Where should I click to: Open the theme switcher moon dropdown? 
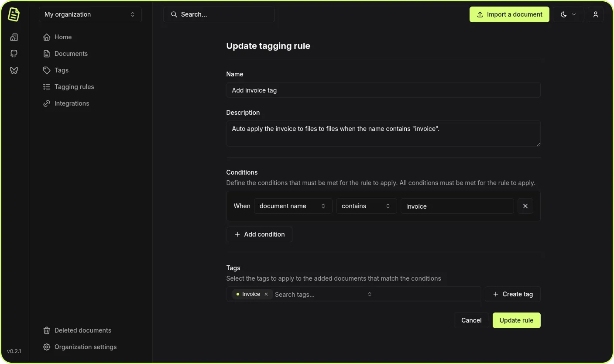click(x=568, y=14)
